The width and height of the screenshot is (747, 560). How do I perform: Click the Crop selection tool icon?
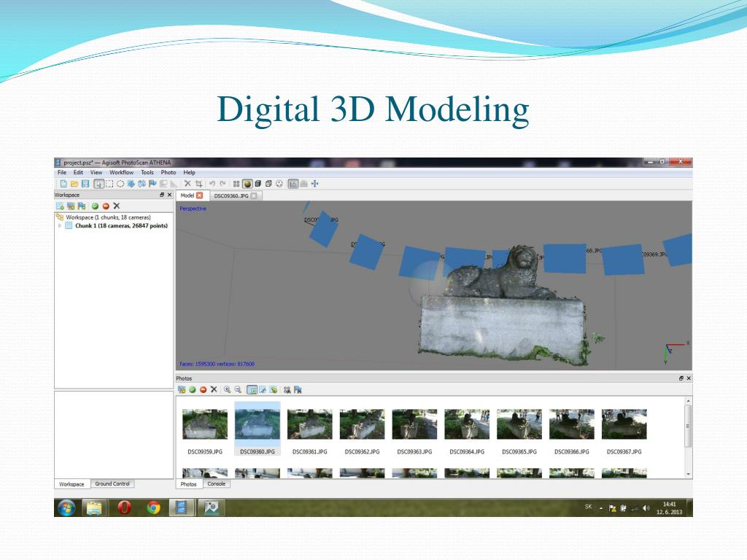click(198, 184)
